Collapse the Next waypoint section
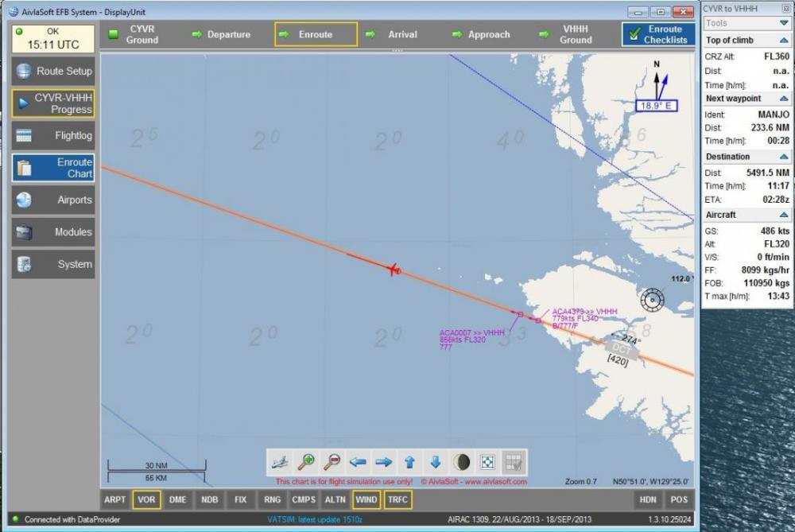 click(784, 99)
